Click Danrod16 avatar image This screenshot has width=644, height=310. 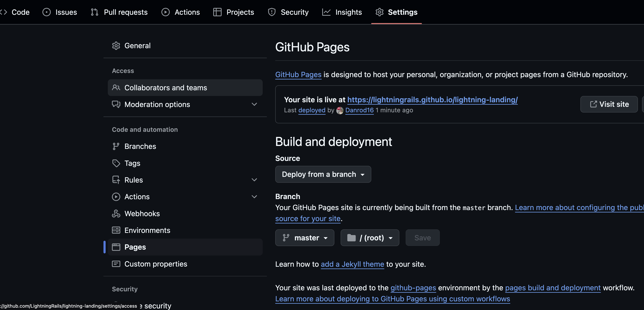click(340, 110)
